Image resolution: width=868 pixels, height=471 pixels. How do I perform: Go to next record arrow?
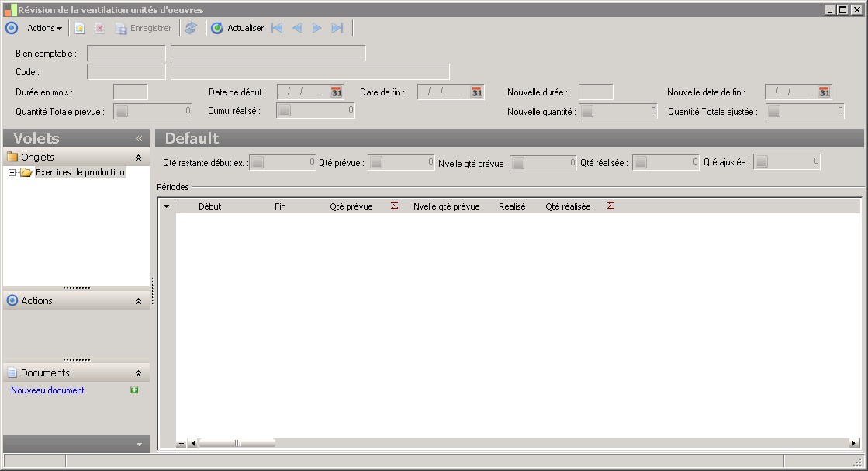pyautogui.click(x=316, y=28)
